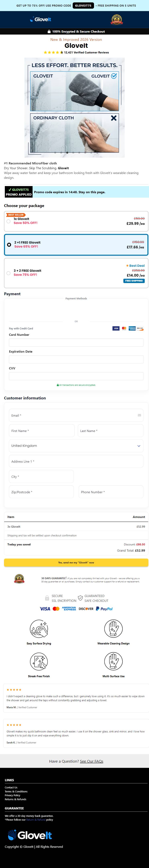Click the FREE SHIPPING badge on 3+2 package
Screen dimensions: 149x868
[x=134, y=281]
